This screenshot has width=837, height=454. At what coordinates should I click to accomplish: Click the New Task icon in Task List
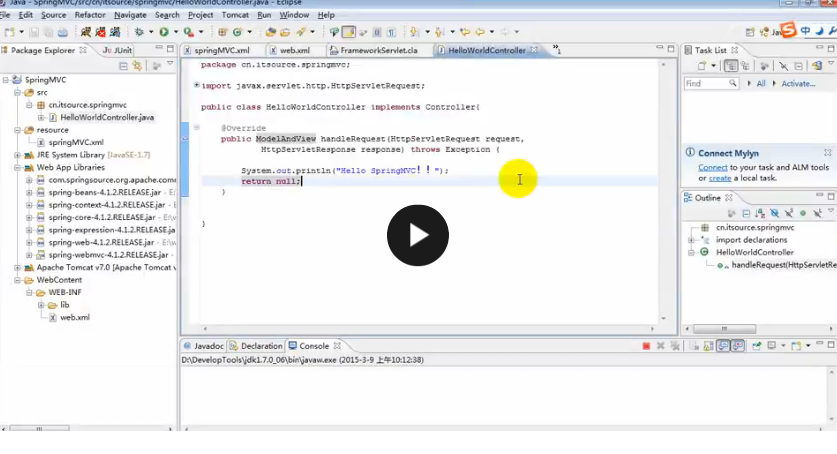[x=701, y=66]
